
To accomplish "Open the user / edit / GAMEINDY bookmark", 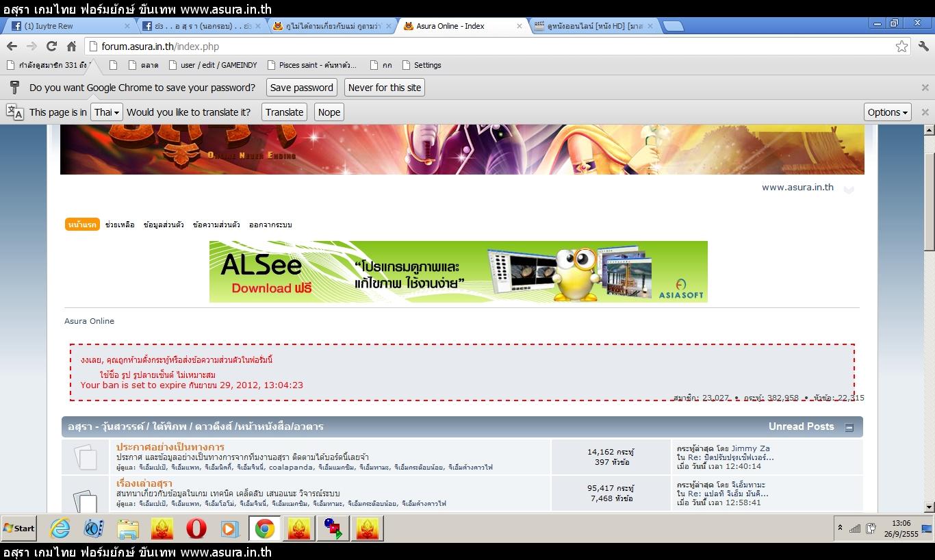I will [x=212, y=65].
